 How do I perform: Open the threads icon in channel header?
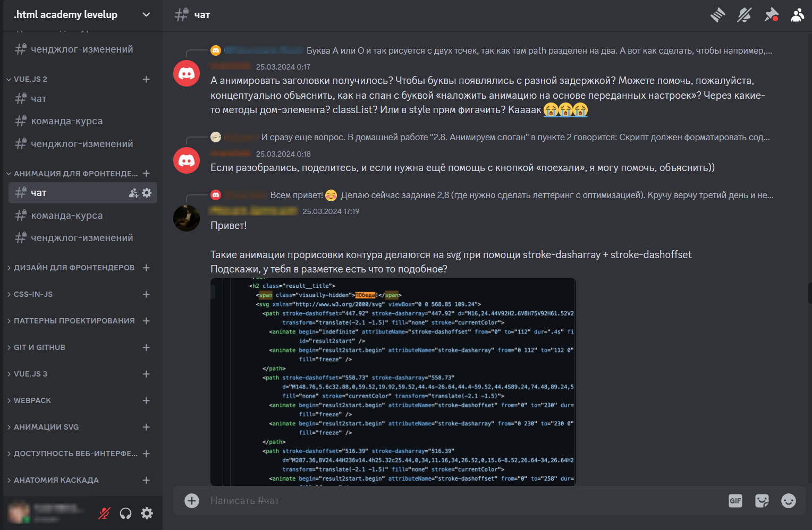(x=718, y=15)
